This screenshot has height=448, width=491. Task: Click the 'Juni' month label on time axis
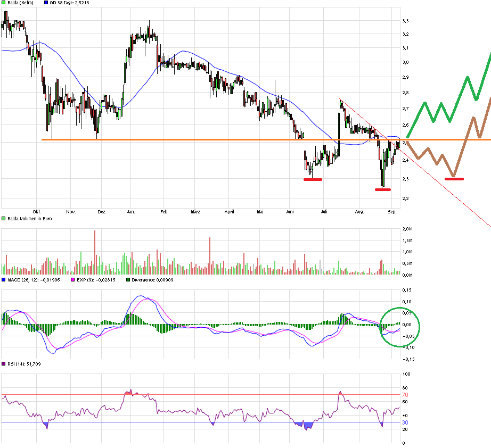(x=290, y=212)
